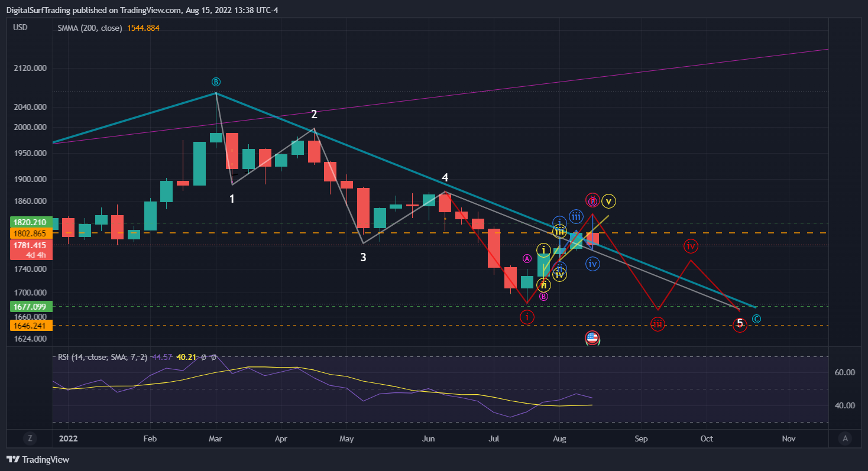Image resolution: width=868 pixels, height=471 pixels.
Task: Click the Oct label on time axis
Action: (707, 438)
